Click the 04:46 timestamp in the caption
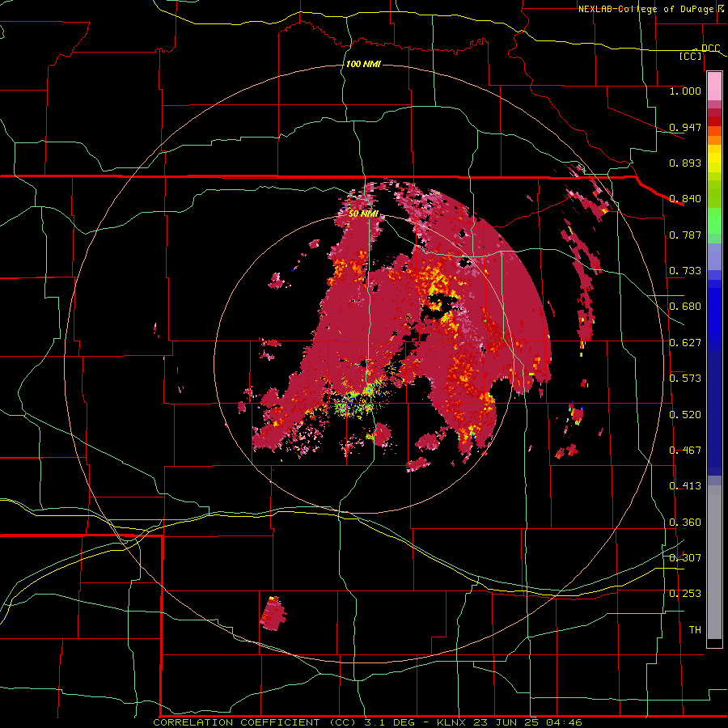The width and height of the screenshot is (728, 728). pyautogui.click(x=564, y=722)
